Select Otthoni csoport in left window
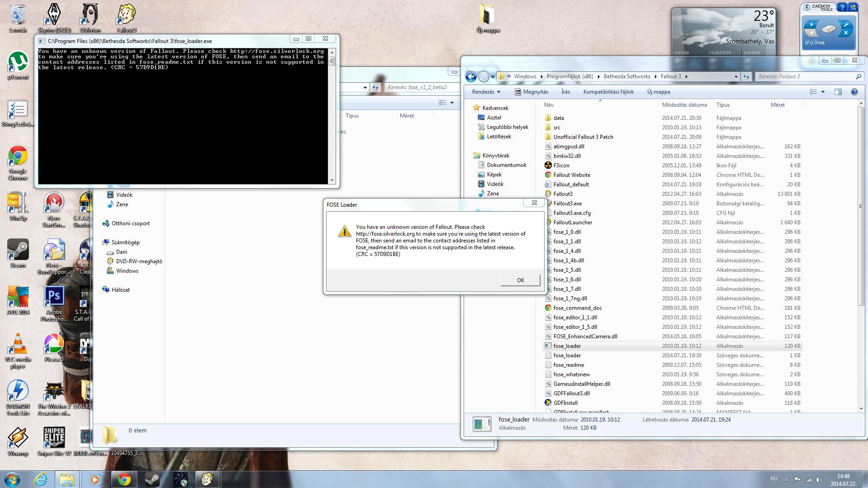 click(x=126, y=223)
